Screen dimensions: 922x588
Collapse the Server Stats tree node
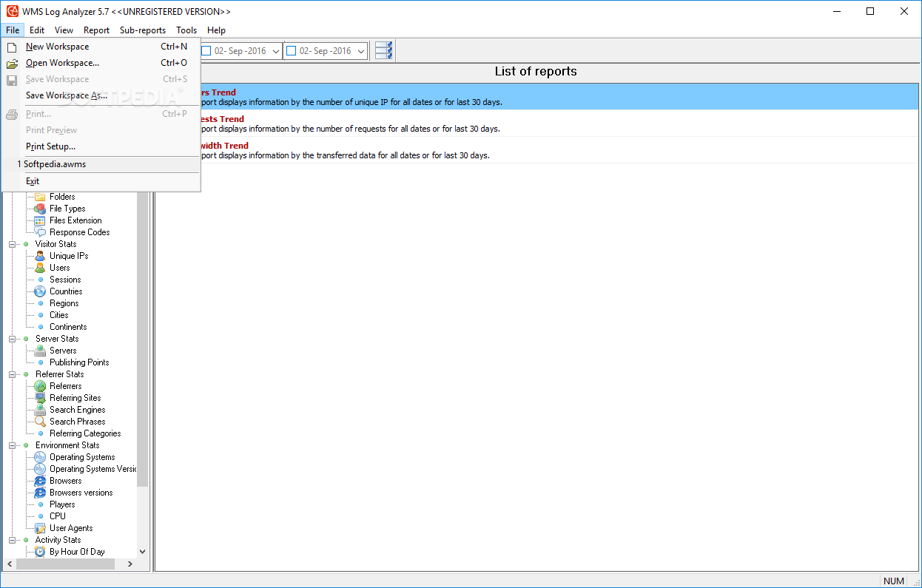coord(13,339)
